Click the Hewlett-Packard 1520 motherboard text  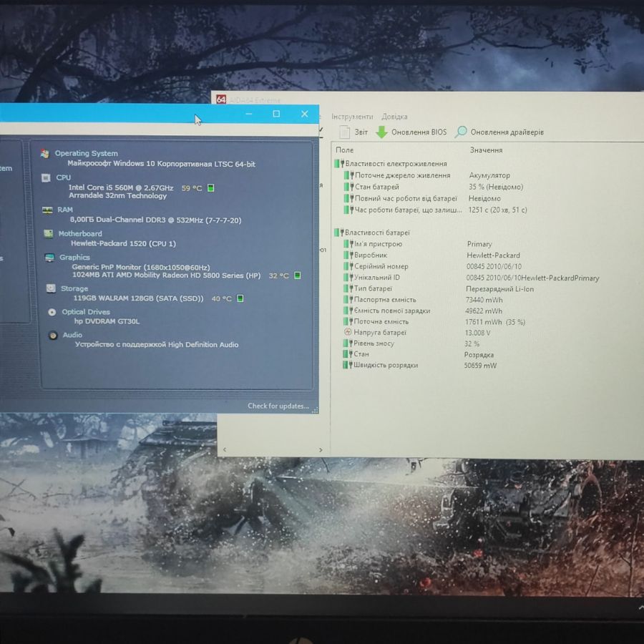[123, 243]
